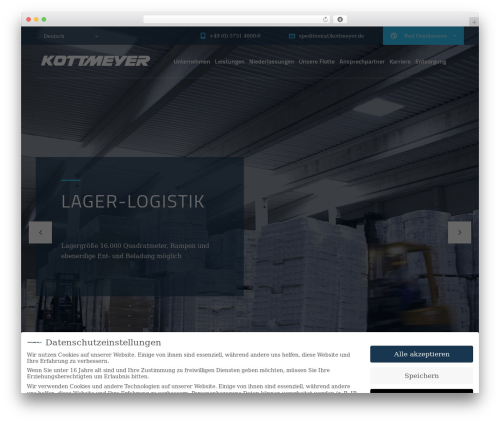Image resolution: width=500 pixels, height=423 pixels.
Task: Click the phone icon beside +49 number
Action: coord(203,36)
